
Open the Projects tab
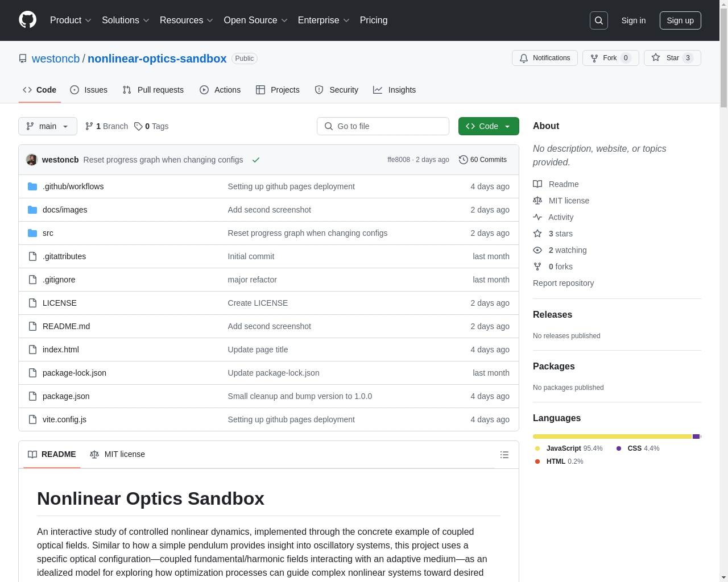(278, 90)
